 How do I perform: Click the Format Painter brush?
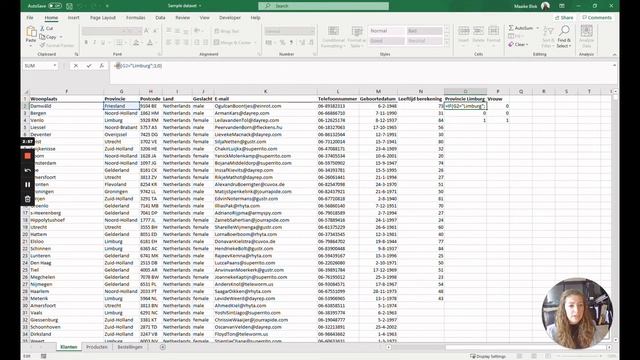coord(57,45)
